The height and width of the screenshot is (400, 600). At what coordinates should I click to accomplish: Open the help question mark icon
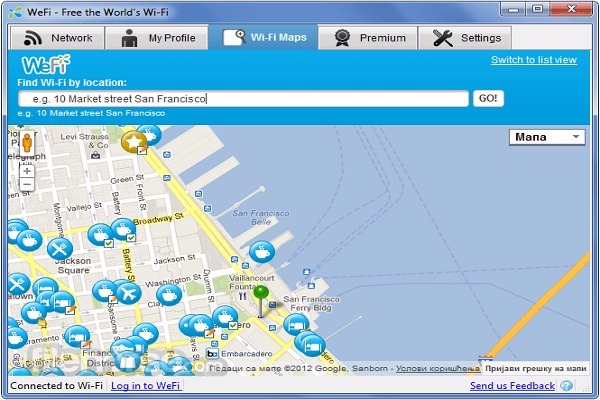[566, 385]
